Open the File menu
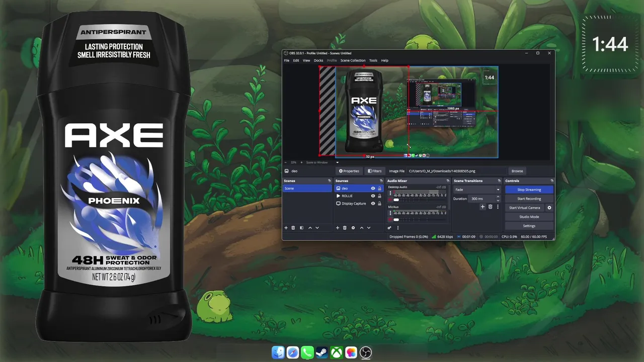The height and width of the screenshot is (362, 644). point(287,60)
